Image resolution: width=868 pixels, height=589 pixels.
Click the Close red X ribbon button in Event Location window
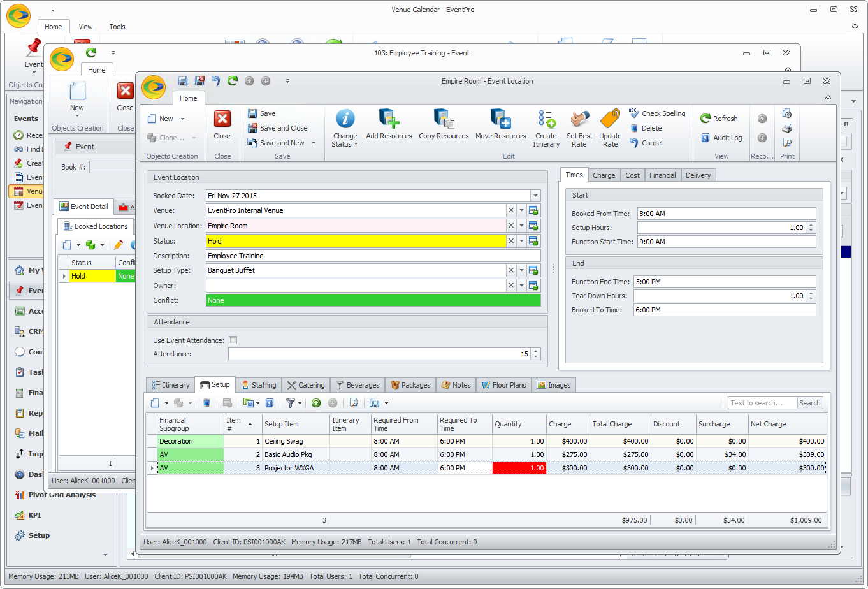222,124
